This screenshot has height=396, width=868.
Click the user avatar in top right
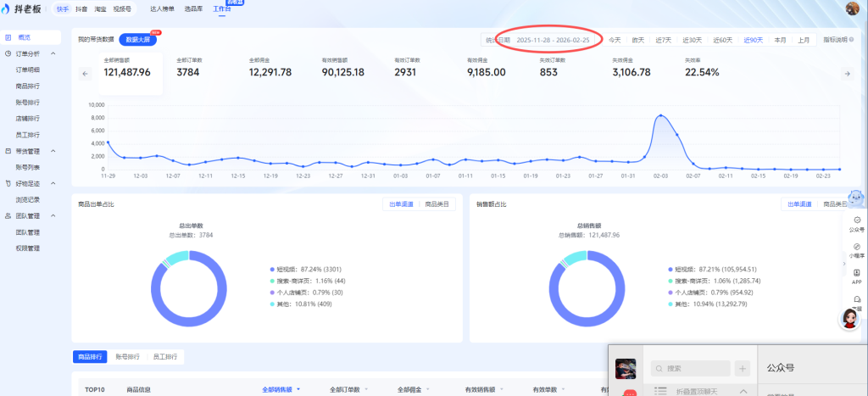click(853, 8)
